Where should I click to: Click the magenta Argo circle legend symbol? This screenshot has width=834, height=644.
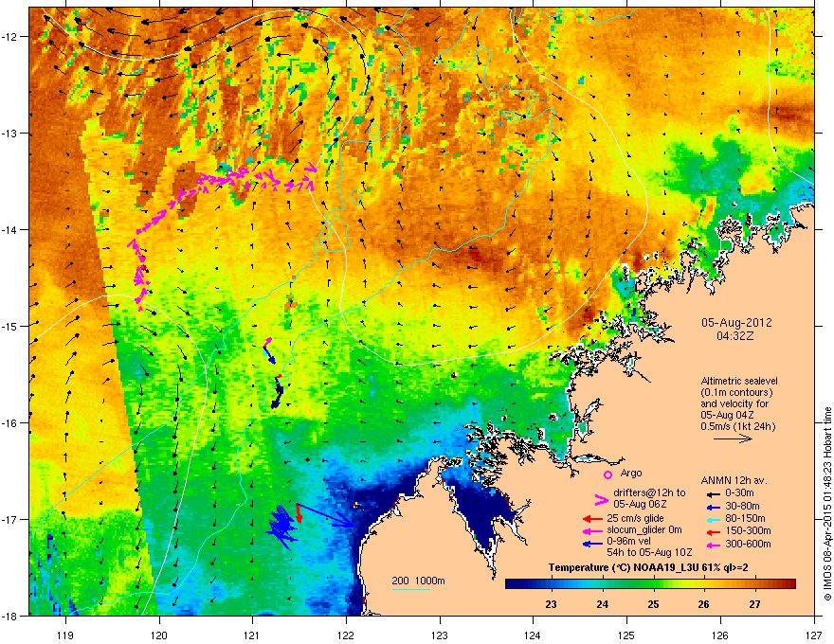(x=607, y=474)
